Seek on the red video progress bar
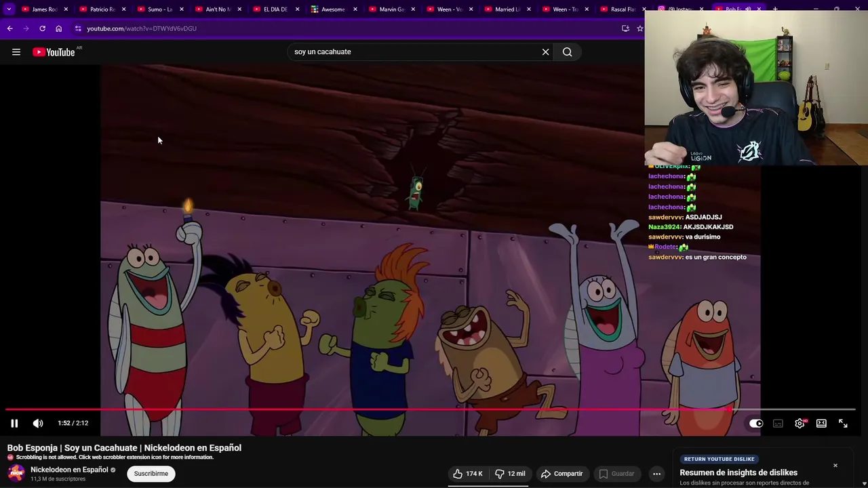Viewport: 868px width, 488px height. click(431, 409)
